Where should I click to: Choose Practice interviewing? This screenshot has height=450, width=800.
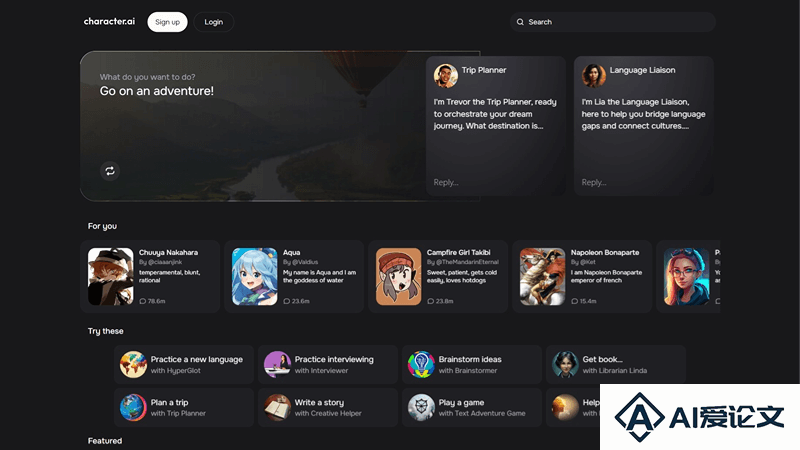tap(328, 364)
